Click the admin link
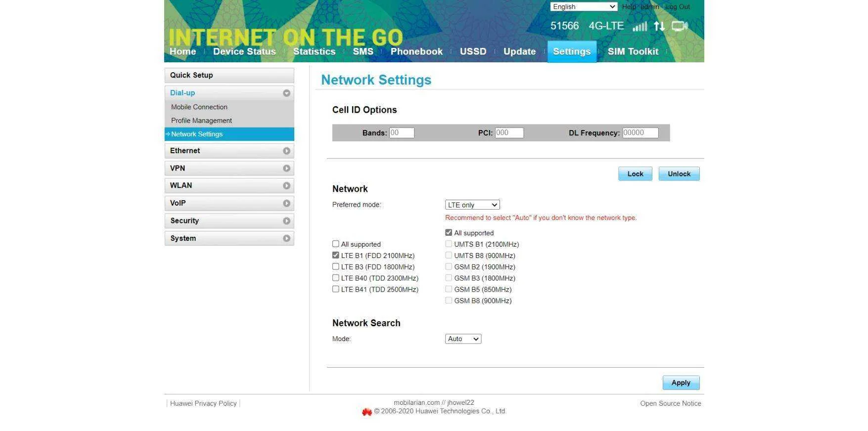This screenshot has width=868, height=431. click(x=650, y=7)
